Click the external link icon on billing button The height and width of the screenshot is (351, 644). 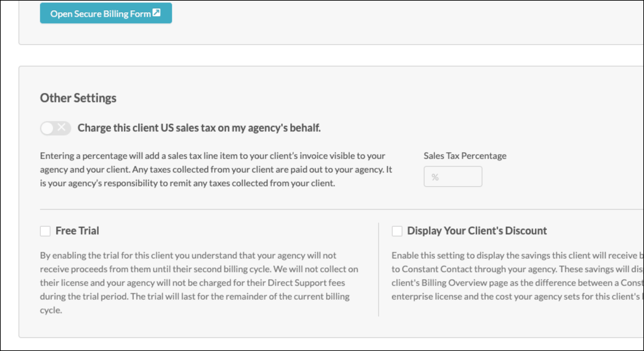point(156,13)
